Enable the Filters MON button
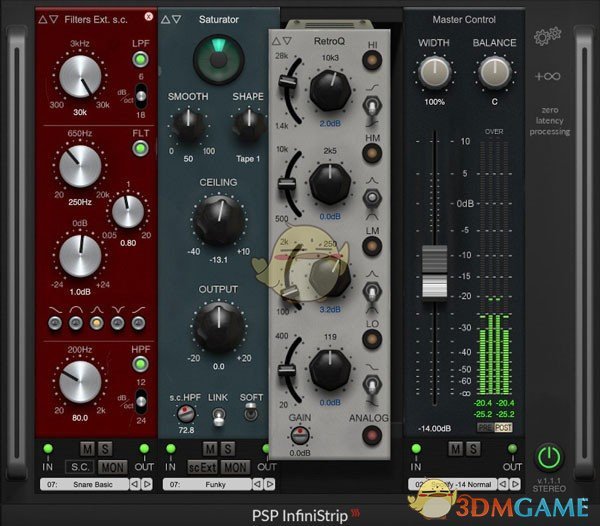 (x=112, y=467)
